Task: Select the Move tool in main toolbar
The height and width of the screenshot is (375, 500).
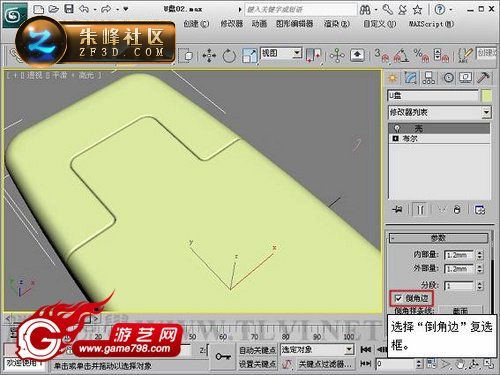Action: tap(209, 55)
